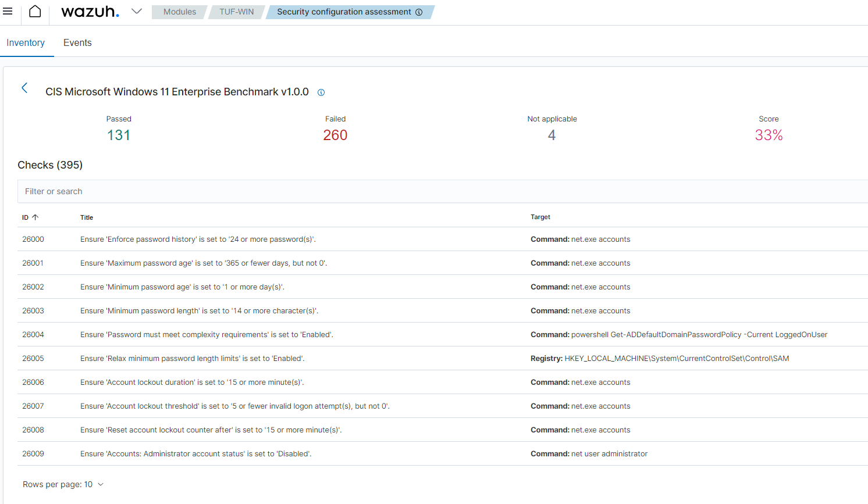Expand the Wazuh menu chevron

(137, 12)
